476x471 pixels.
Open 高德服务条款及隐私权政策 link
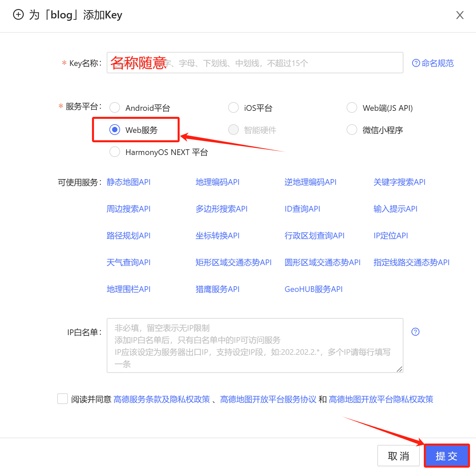click(162, 399)
